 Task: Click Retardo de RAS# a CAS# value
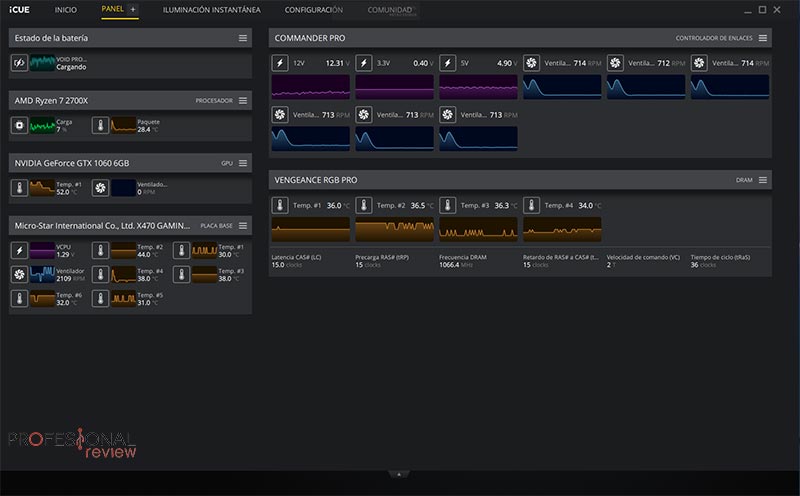coord(535,265)
